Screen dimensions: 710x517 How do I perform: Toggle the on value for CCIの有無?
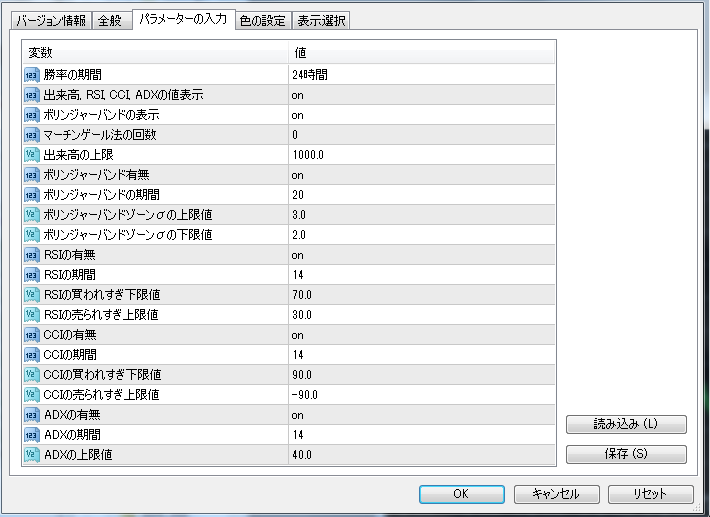(x=422, y=335)
